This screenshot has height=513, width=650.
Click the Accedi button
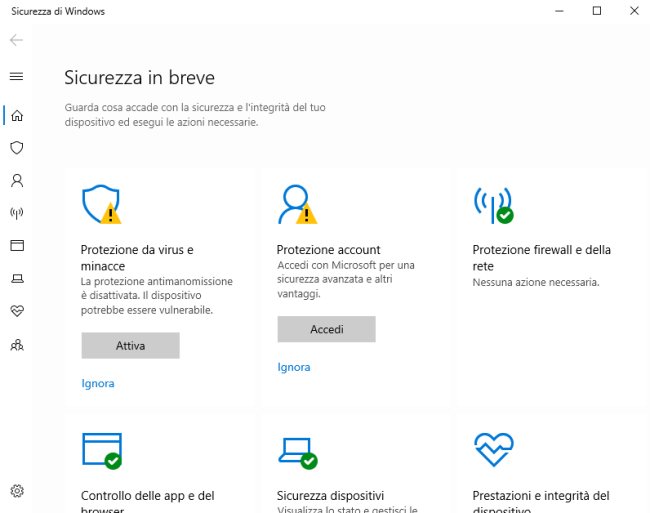pos(327,329)
